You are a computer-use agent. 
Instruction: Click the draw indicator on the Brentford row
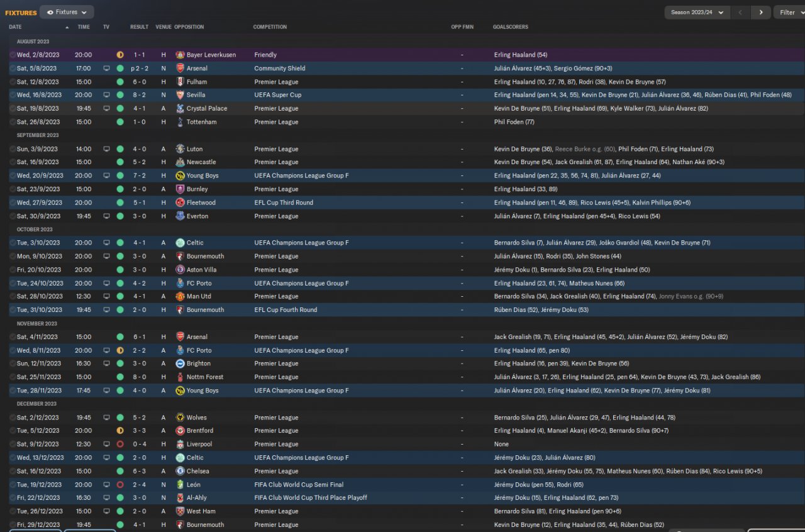[x=120, y=431]
